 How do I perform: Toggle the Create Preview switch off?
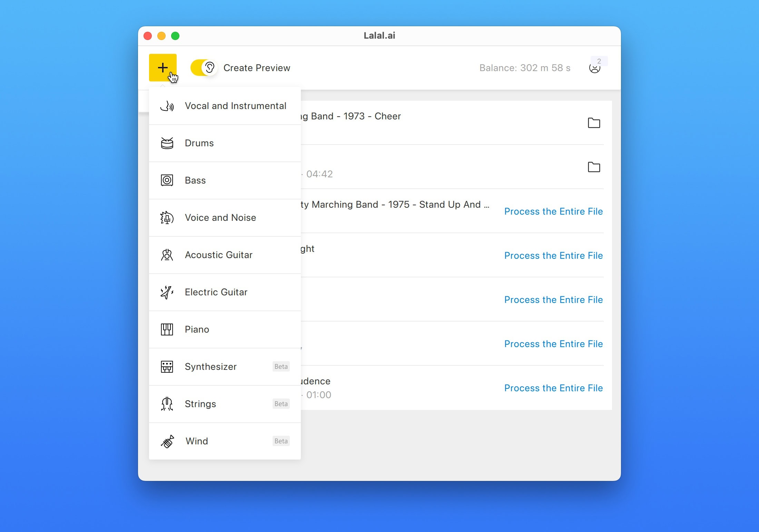coord(204,68)
